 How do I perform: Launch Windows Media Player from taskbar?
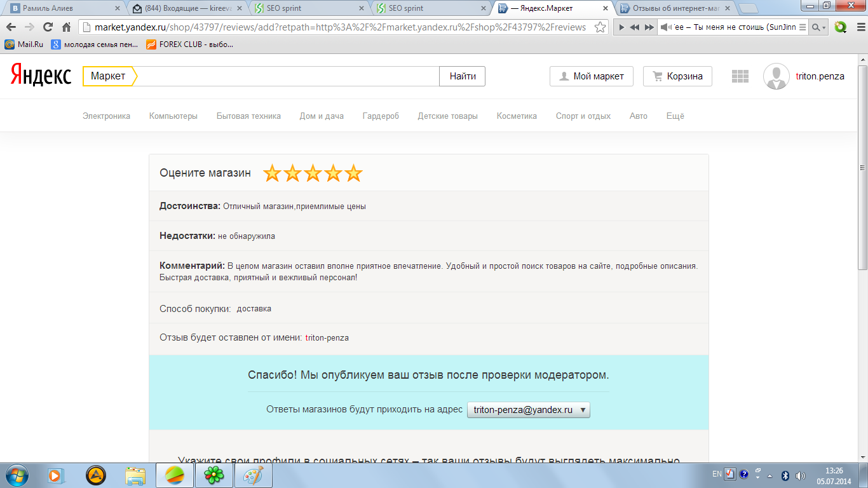[55, 475]
